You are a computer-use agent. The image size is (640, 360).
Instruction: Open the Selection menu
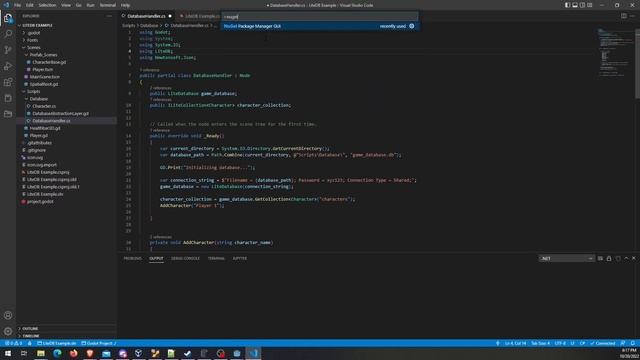(47, 5)
